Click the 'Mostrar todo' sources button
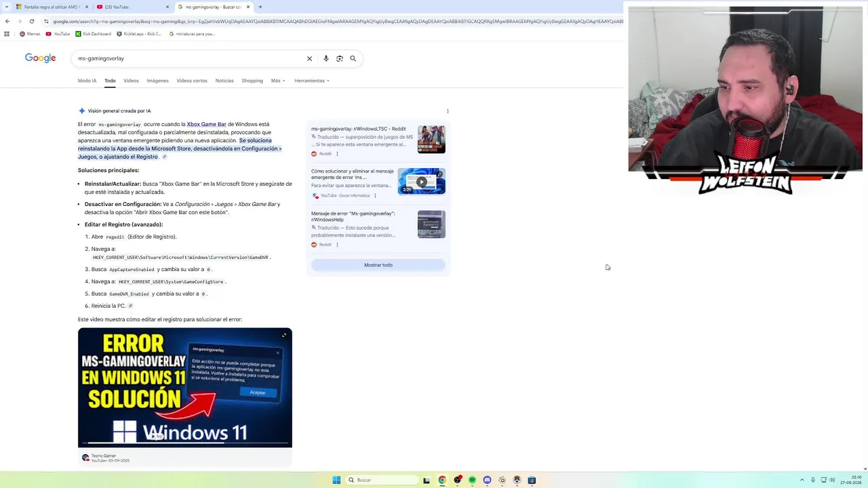This screenshot has height=488, width=868. pos(378,265)
